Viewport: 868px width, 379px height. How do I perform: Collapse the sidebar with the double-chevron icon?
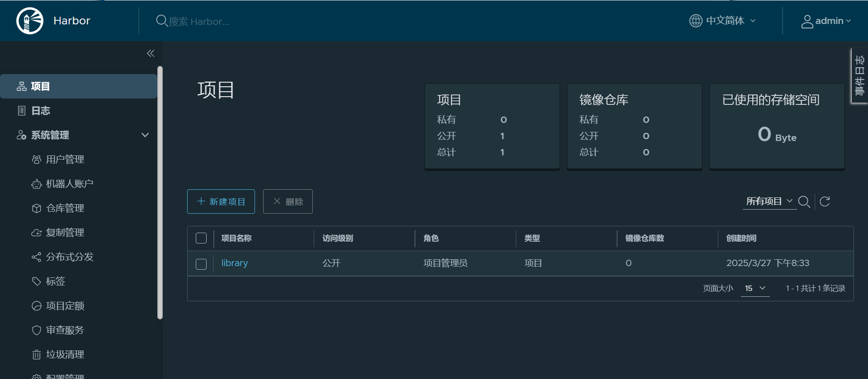(151, 53)
